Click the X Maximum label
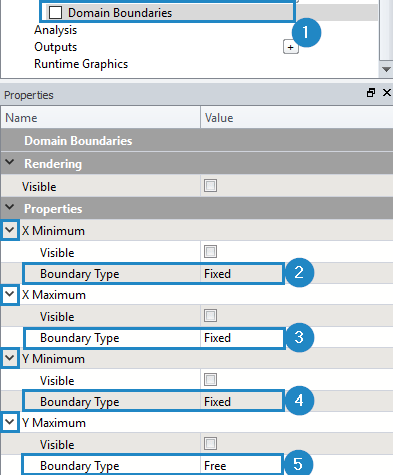The width and height of the screenshot is (393, 475). pos(54,295)
